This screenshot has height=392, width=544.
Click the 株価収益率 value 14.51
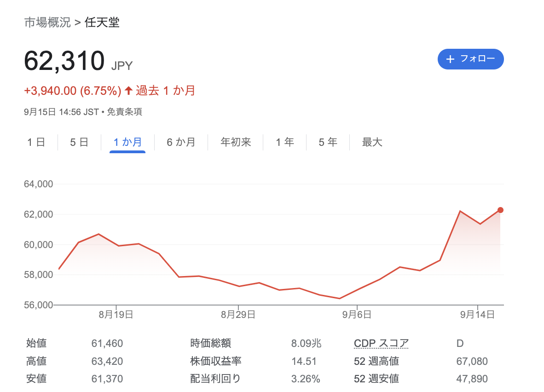coord(304,361)
